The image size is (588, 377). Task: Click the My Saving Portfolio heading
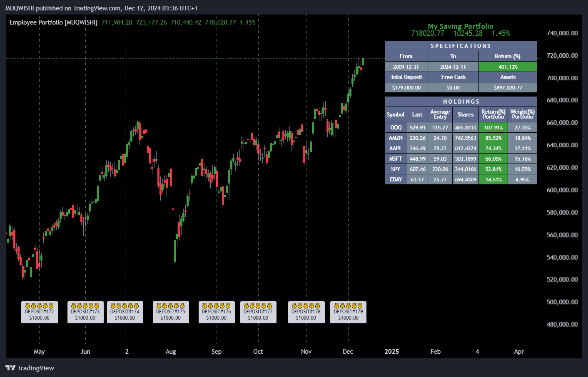pos(461,26)
